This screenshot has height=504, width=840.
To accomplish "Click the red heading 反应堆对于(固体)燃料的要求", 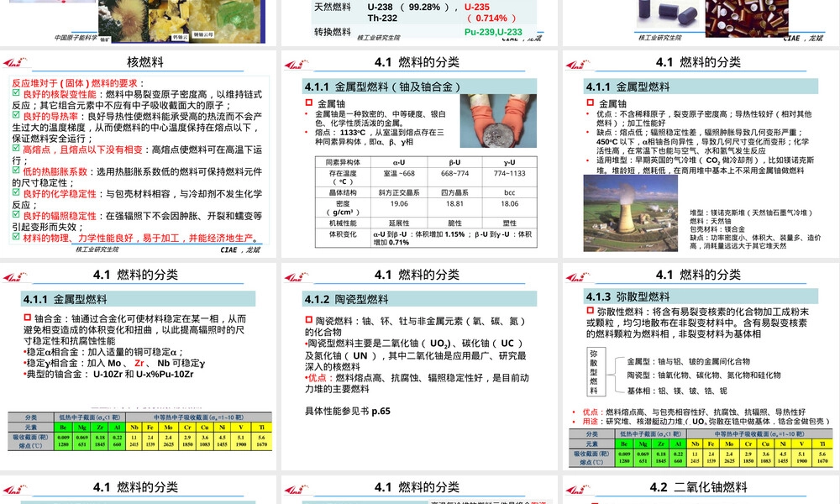I will 78,83.
